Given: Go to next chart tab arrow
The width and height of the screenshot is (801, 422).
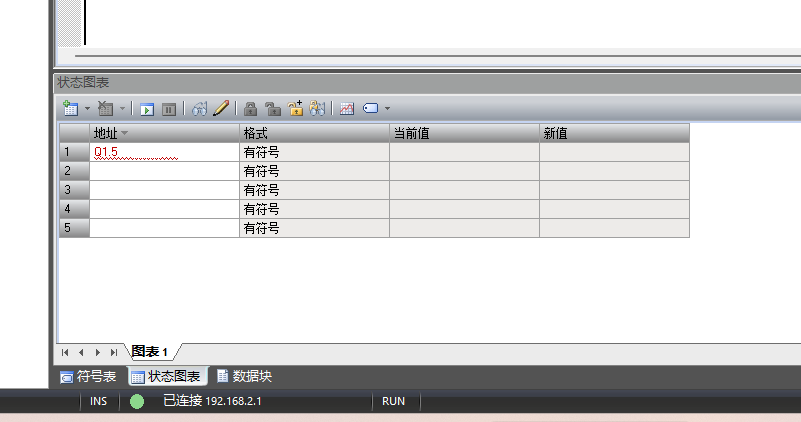Looking at the screenshot, I should (98, 353).
